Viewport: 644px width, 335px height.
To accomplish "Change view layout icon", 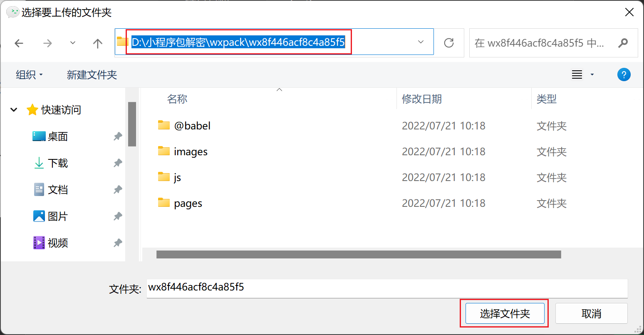I will 577,75.
